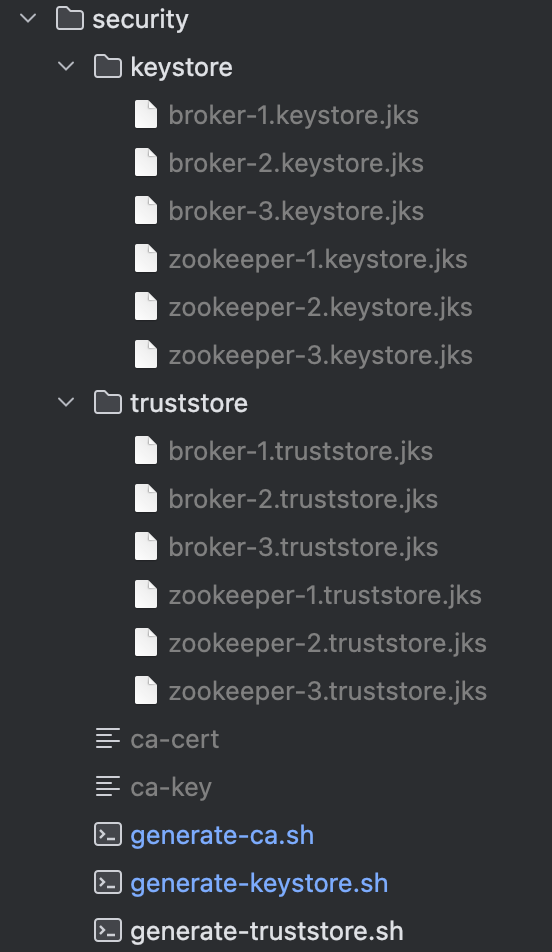Click the shell icon of generate-ca.sh
The image size is (552, 952).
(x=108, y=835)
